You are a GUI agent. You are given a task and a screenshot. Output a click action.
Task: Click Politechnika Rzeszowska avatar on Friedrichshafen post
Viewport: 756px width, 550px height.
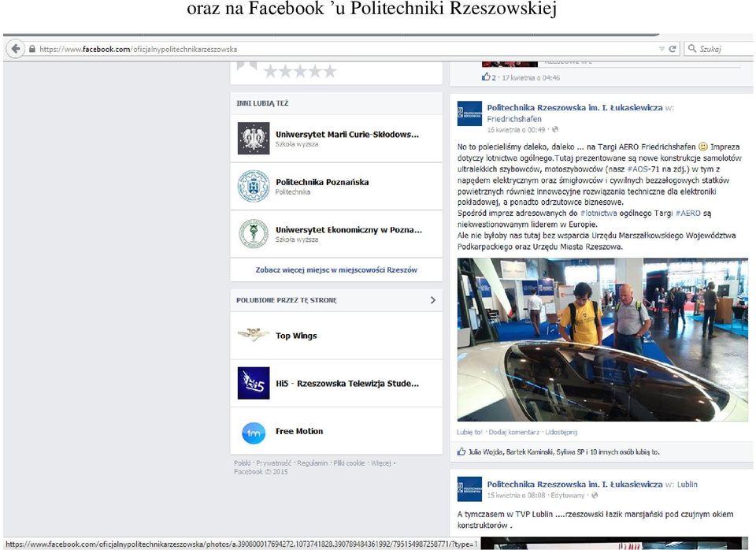469,113
